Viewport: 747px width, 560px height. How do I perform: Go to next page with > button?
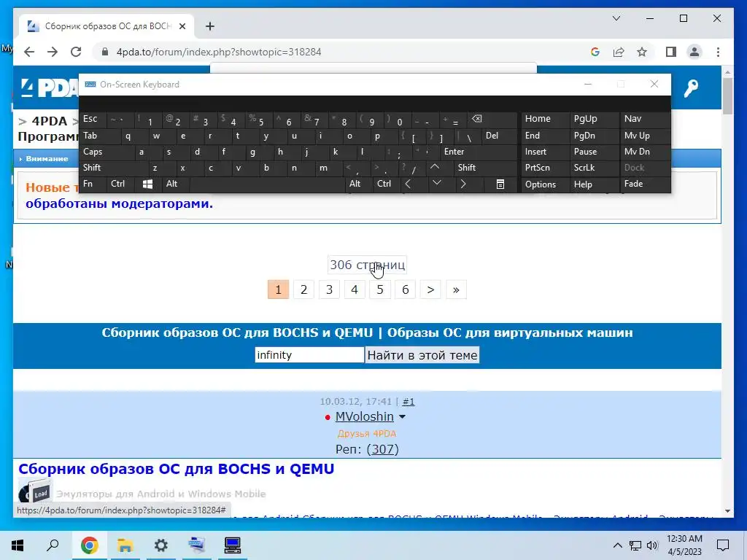(430, 289)
